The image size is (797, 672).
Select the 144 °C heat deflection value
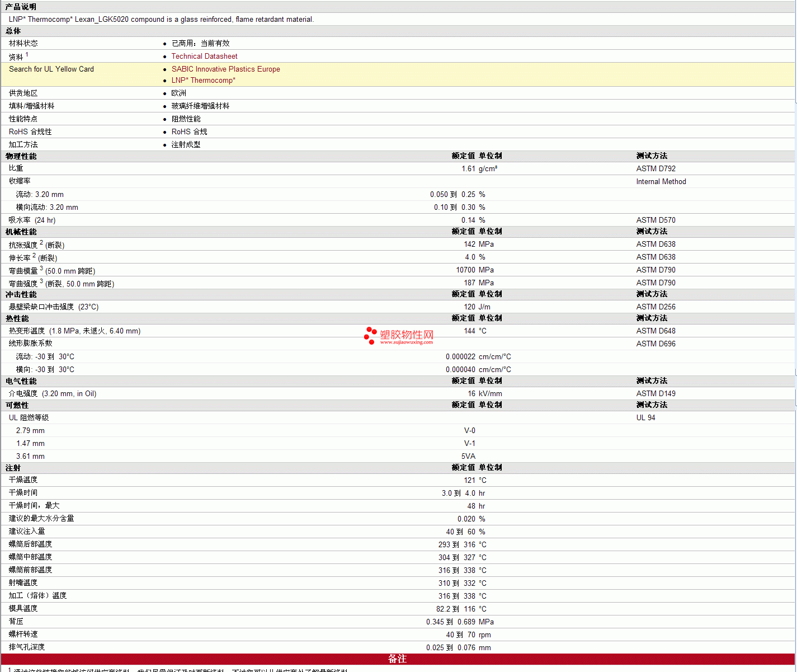click(x=475, y=331)
